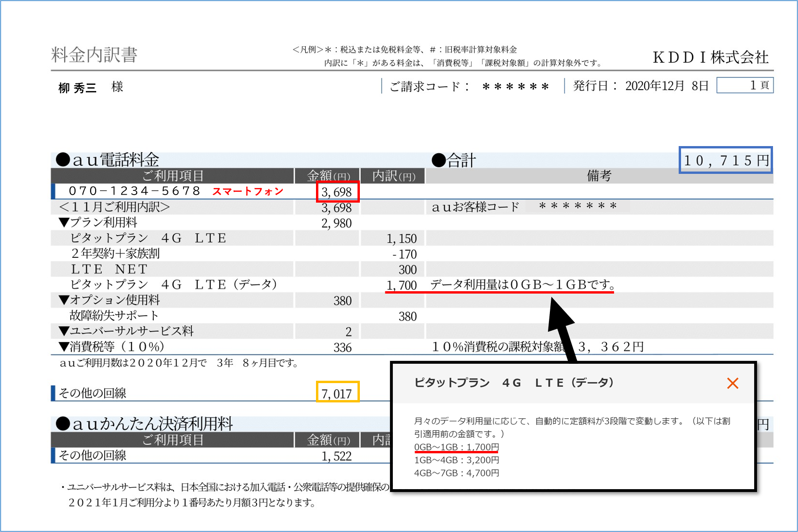The width and height of the screenshot is (798, 532).
Task: Click the ＜11月ご利用内訳＞ row
Action: point(114,207)
